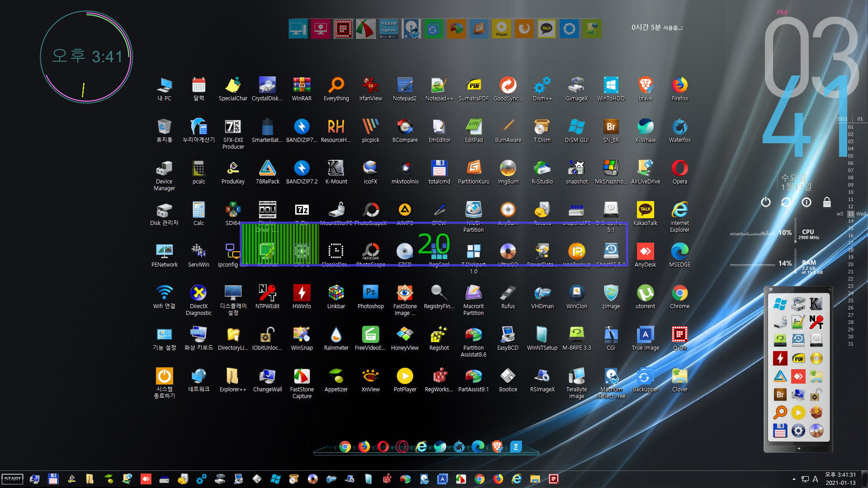Click Br icon in side launcher panel

[780, 394]
